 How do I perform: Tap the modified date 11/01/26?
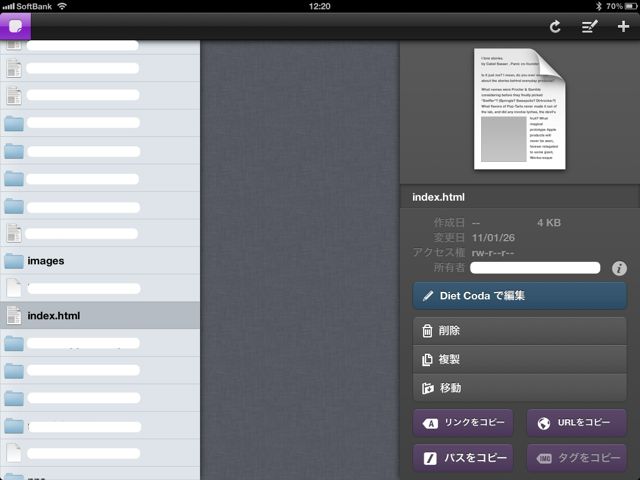click(493, 238)
